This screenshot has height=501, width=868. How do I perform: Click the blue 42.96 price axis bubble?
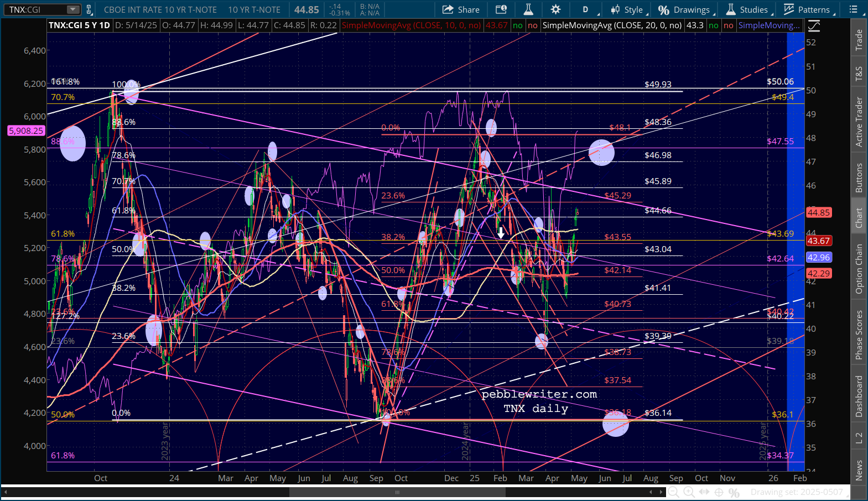click(x=819, y=258)
